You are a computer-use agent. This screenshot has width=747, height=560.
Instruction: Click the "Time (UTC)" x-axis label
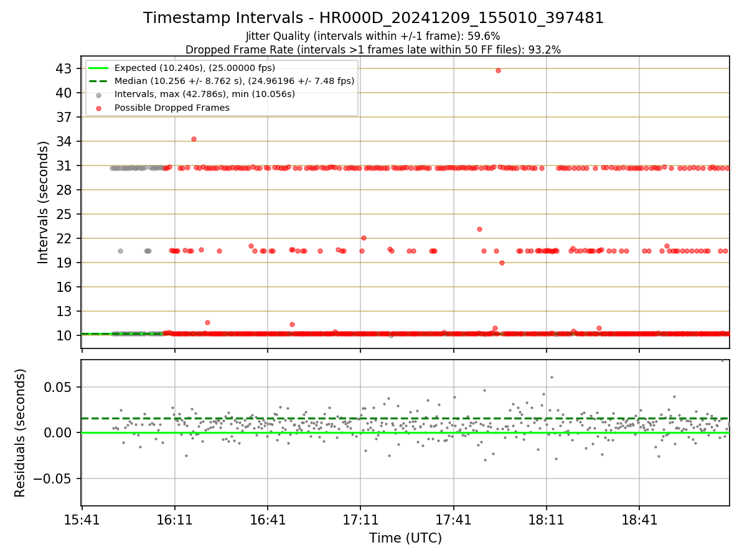pyautogui.click(x=405, y=538)
